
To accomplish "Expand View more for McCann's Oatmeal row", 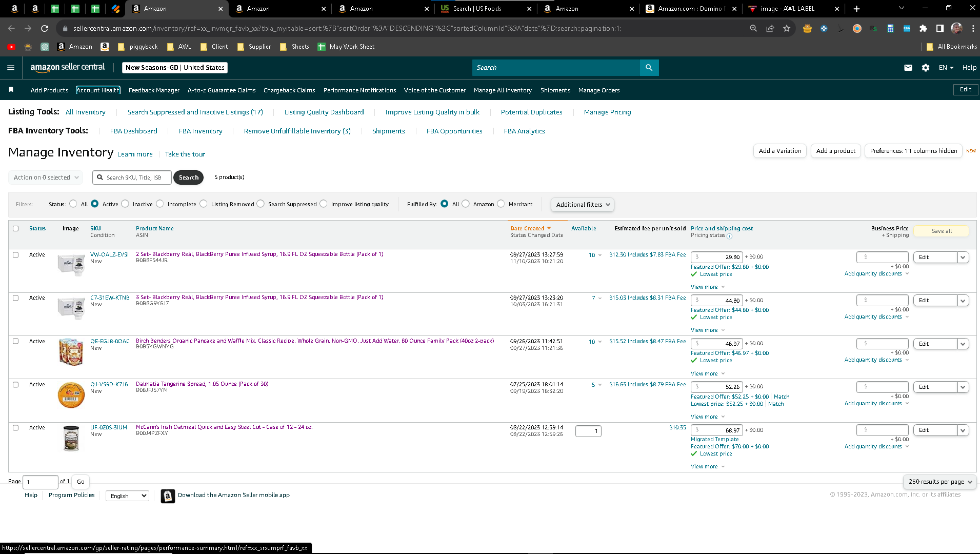I will 707,467.
